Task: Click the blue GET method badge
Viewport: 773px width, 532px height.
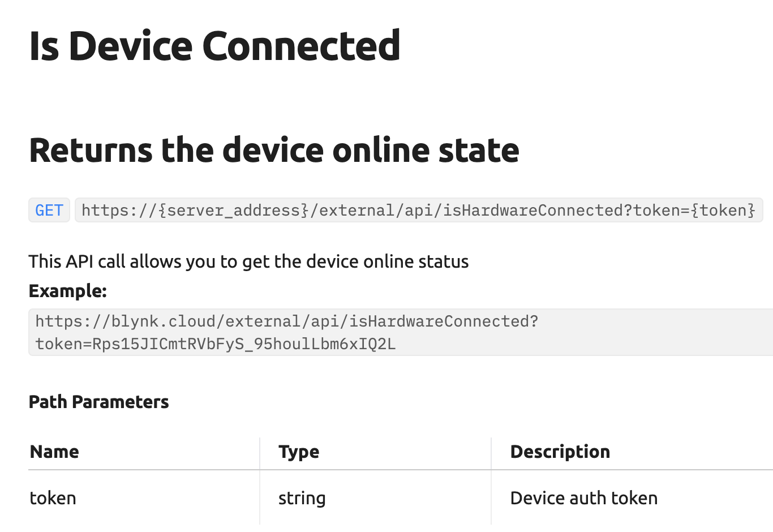Action: click(x=49, y=211)
